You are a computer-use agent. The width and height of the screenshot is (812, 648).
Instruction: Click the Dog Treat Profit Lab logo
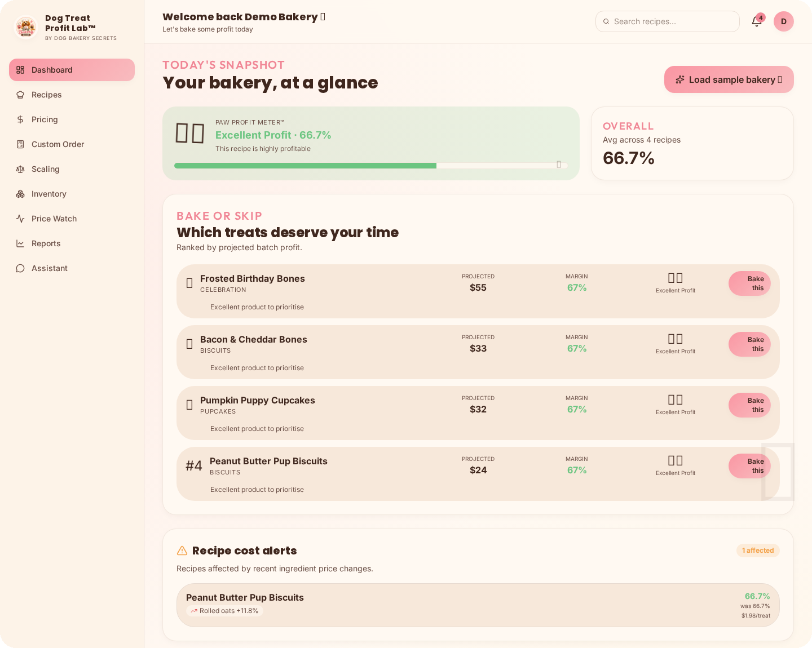point(26,27)
